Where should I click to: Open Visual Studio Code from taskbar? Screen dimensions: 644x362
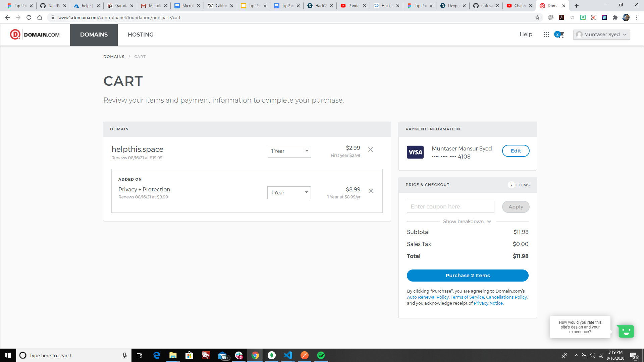[x=288, y=355]
